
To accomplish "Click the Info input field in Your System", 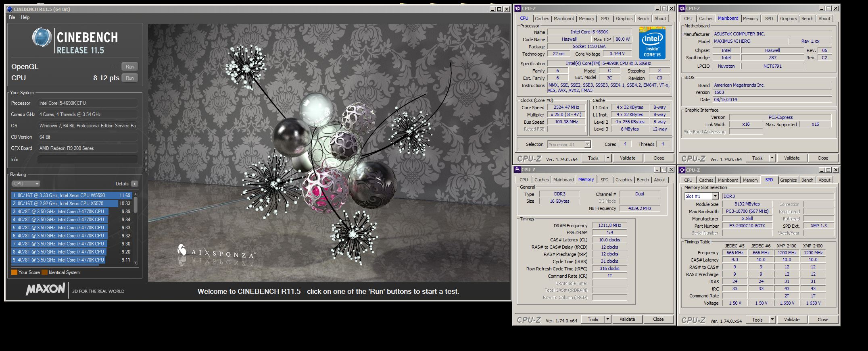I will [88, 160].
